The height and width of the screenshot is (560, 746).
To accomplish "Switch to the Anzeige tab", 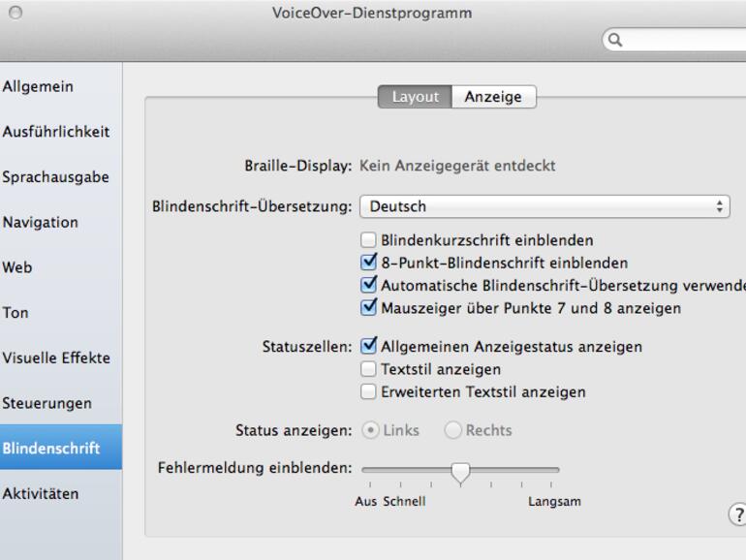I will coord(494,97).
